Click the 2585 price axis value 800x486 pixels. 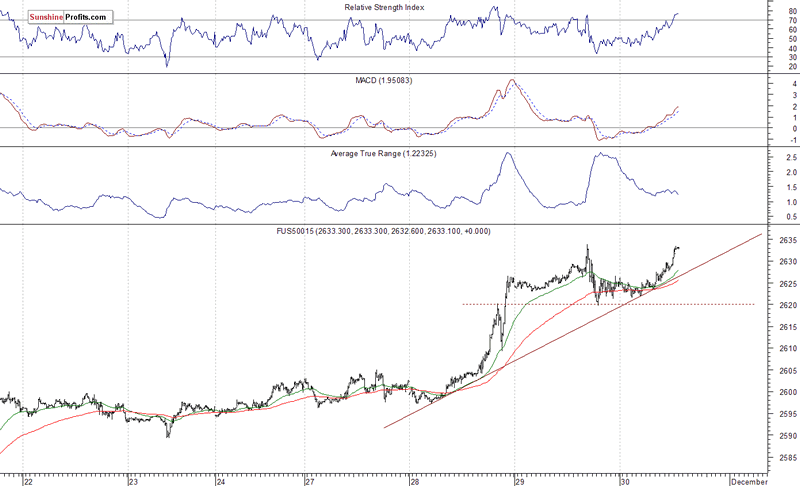pyautogui.click(x=788, y=458)
